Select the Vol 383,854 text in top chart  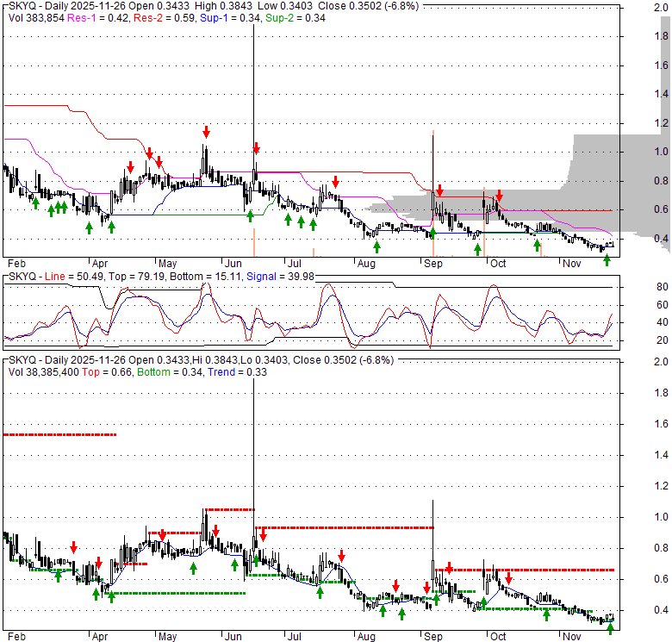(36, 18)
